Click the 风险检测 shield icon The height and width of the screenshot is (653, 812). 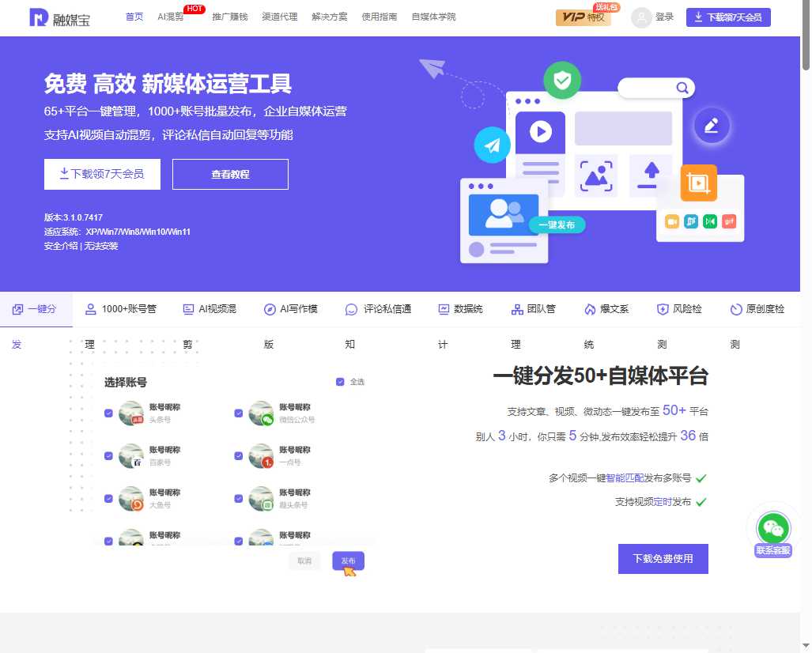coord(661,309)
